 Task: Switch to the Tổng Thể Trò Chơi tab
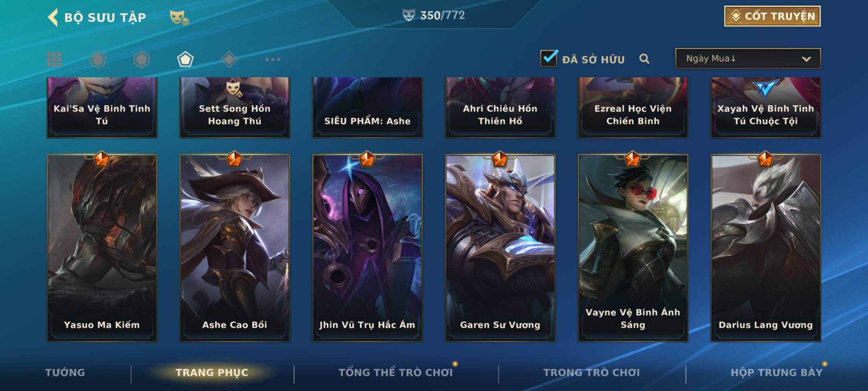(396, 373)
